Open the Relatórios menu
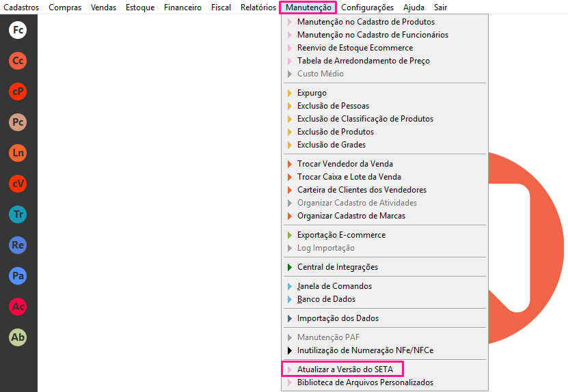Viewport: 568px width, 392px height. click(258, 8)
